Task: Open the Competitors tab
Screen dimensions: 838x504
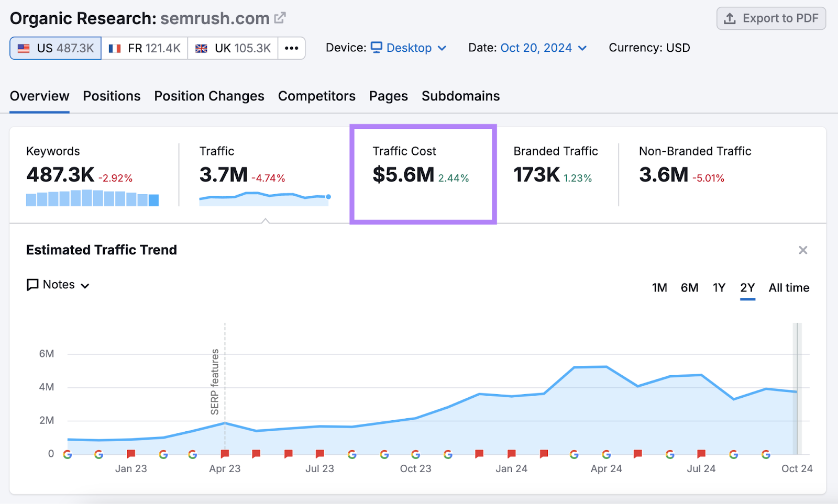Action: point(316,96)
